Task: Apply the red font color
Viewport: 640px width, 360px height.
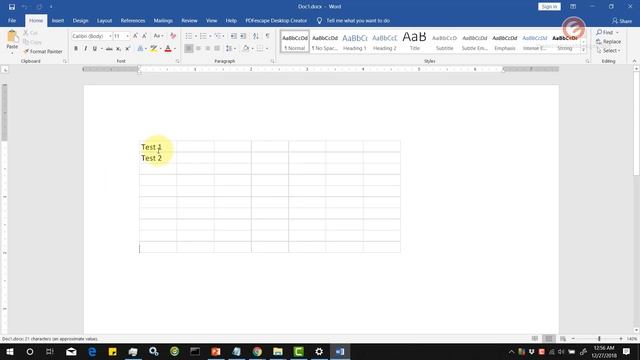Action: point(168,49)
